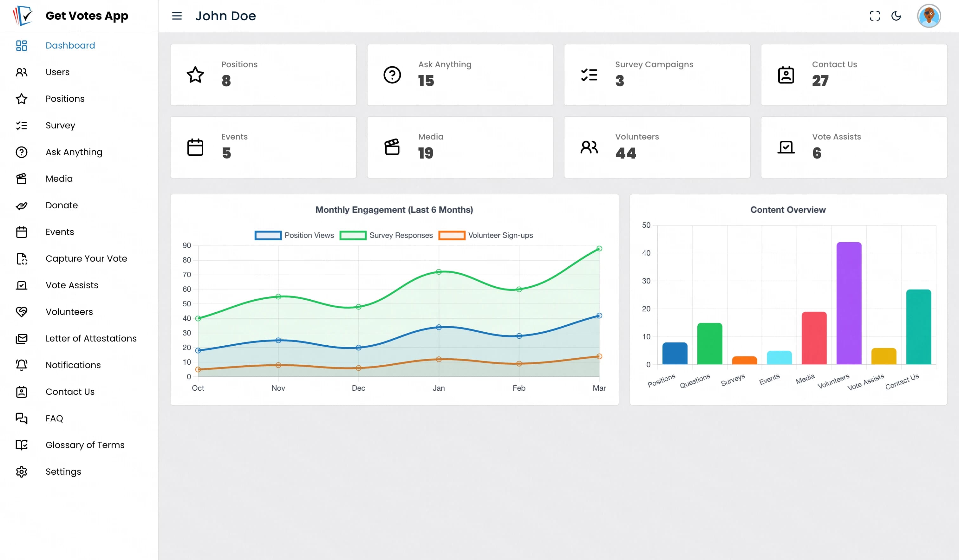Image resolution: width=959 pixels, height=560 pixels.
Task: Toggle dark mode moon icon
Action: [896, 16]
